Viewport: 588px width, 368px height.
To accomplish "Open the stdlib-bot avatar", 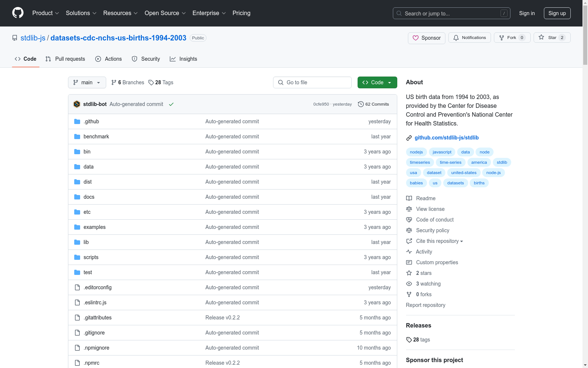I will 77,104.
